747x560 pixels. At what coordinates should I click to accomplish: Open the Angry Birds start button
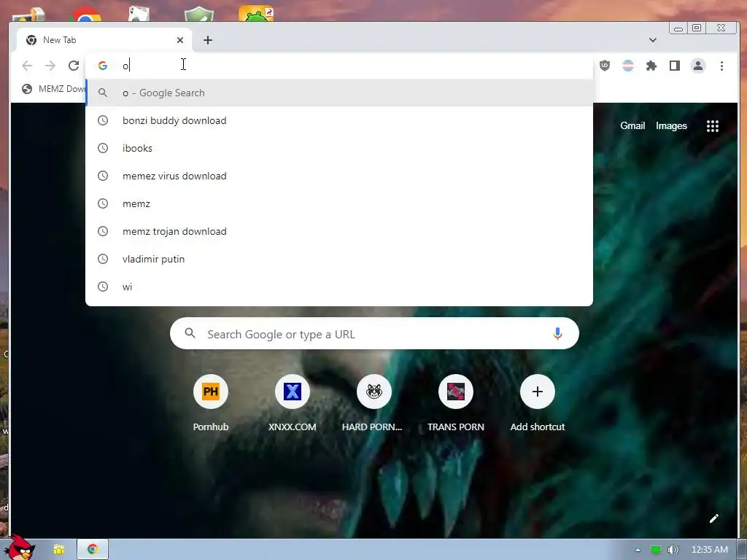point(19,548)
